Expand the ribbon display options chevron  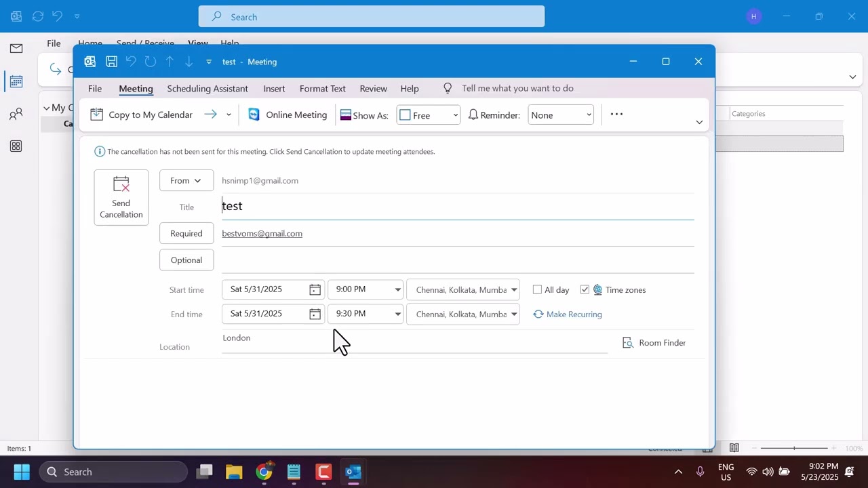pyautogui.click(x=699, y=122)
